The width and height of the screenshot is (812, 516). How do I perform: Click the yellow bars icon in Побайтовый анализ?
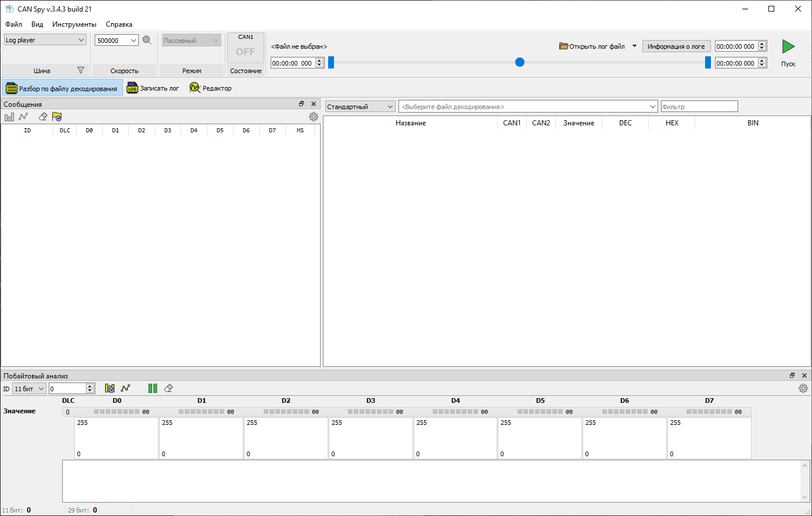pos(110,388)
